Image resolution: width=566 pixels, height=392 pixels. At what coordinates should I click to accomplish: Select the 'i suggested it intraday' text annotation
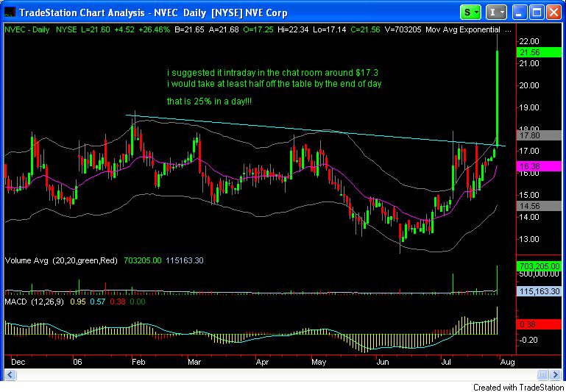click(272, 73)
